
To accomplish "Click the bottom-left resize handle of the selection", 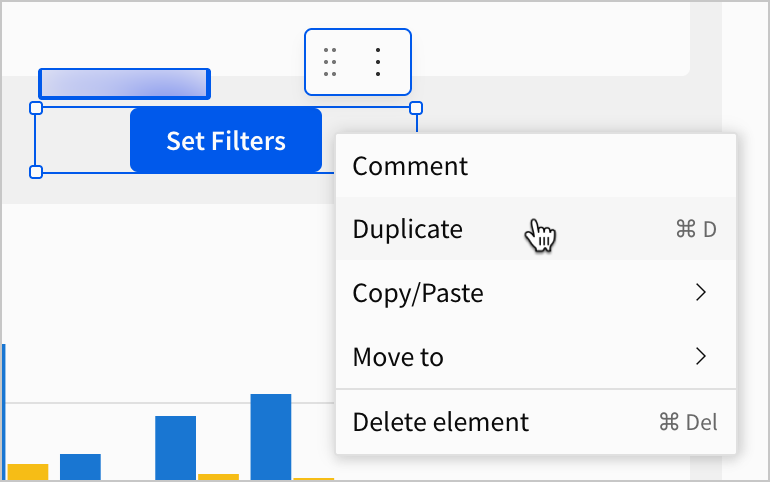I will pyautogui.click(x=37, y=172).
